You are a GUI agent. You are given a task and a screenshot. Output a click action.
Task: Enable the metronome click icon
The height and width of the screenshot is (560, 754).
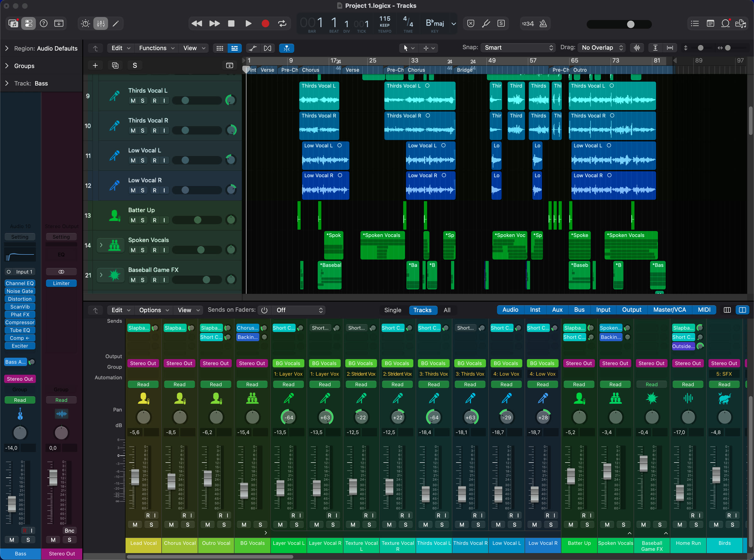click(x=543, y=23)
